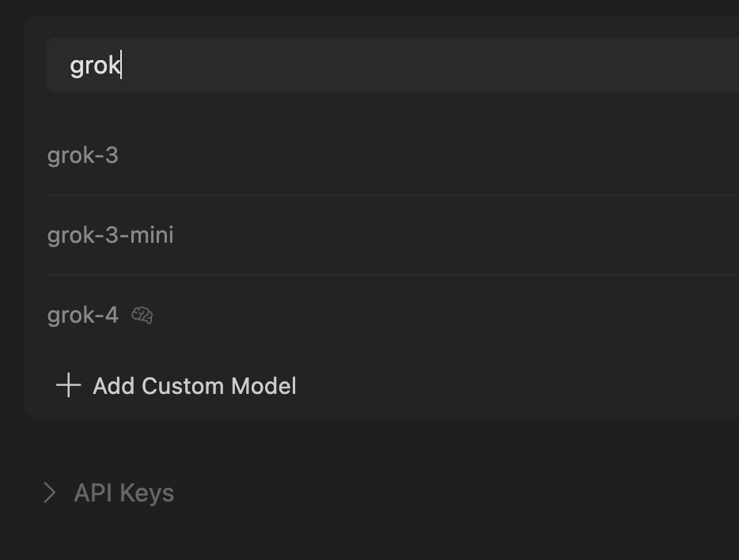Click the "API Keys" heading text
739x560 pixels.
(123, 493)
